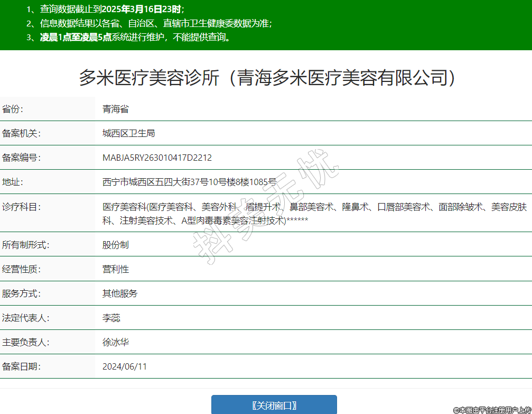
Task: Click the legal representative name 李蕊
Action: pyautogui.click(x=111, y=318)
